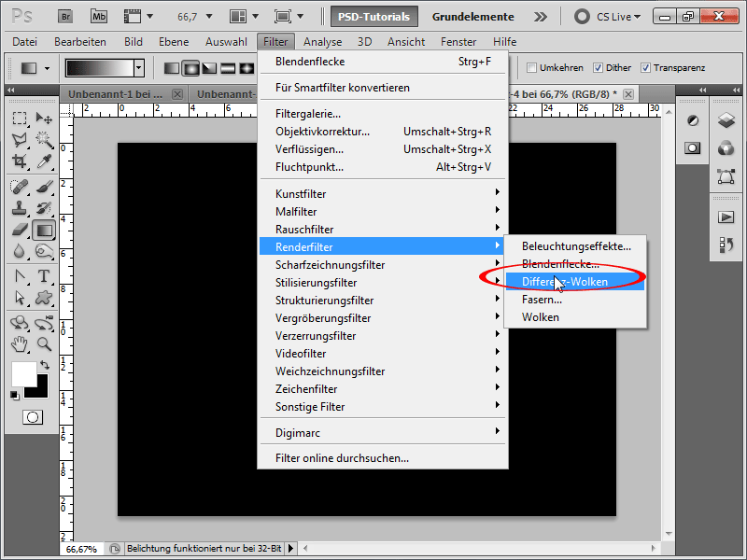
Task: Toggle the Umkehren checkbox
Action: click(531, 67)
